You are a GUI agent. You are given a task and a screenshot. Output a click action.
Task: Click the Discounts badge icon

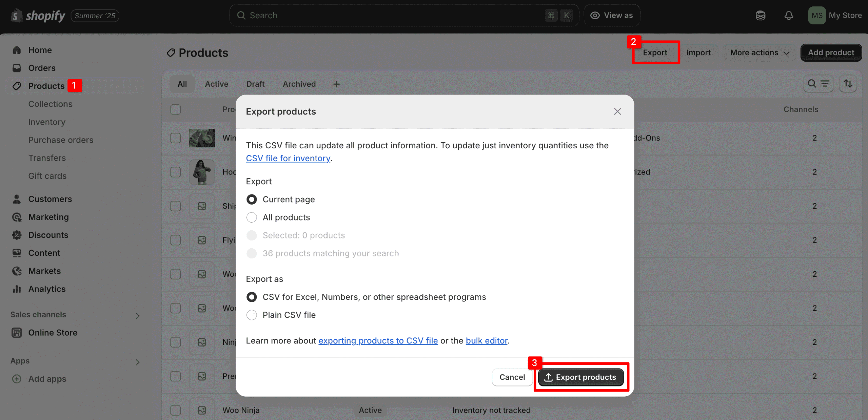click(x=17, y=235)
